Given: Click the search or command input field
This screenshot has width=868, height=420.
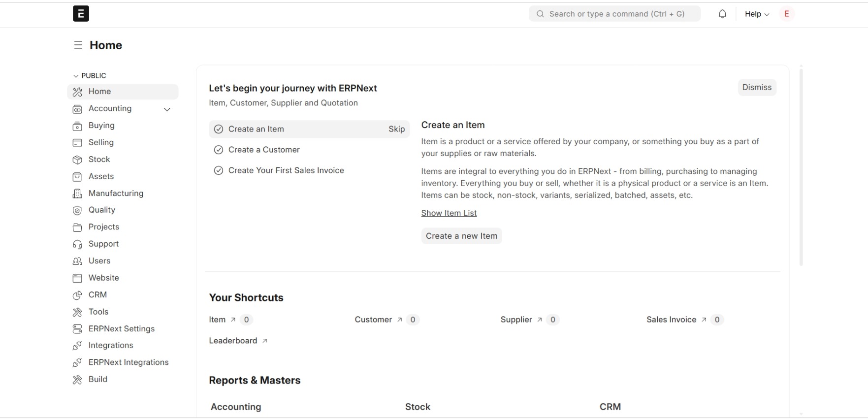Looking at the screenshot, I should (x=614, y=14).
